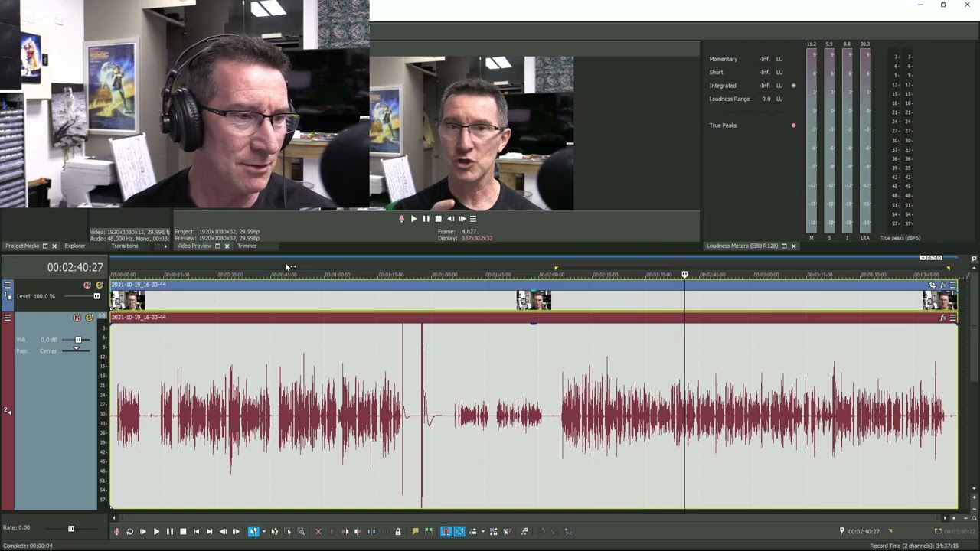
Task: Open the Trimmer tab
Action: coord(247,246)
